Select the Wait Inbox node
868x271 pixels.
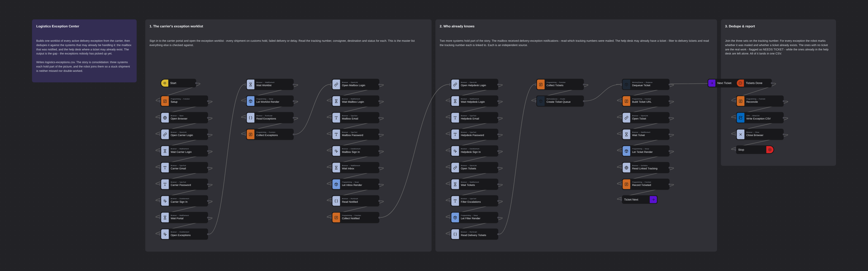pyautogui.click(x=356, y=168)
